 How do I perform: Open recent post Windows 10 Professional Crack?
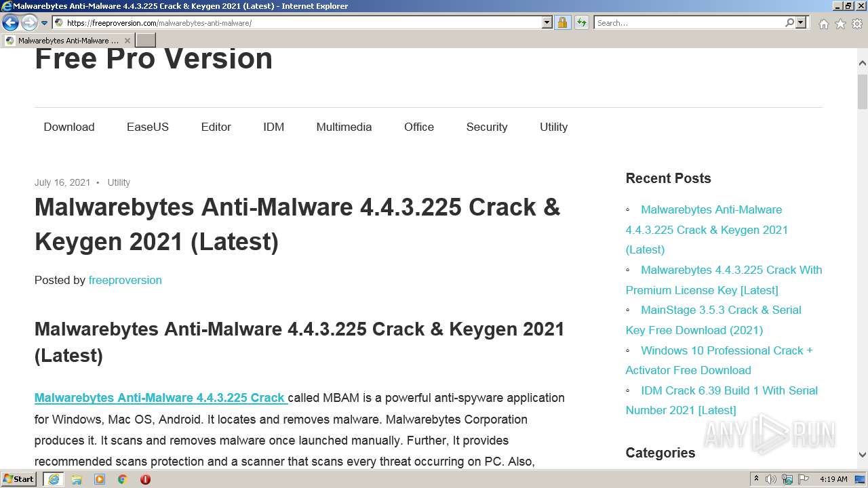[719, 360]
